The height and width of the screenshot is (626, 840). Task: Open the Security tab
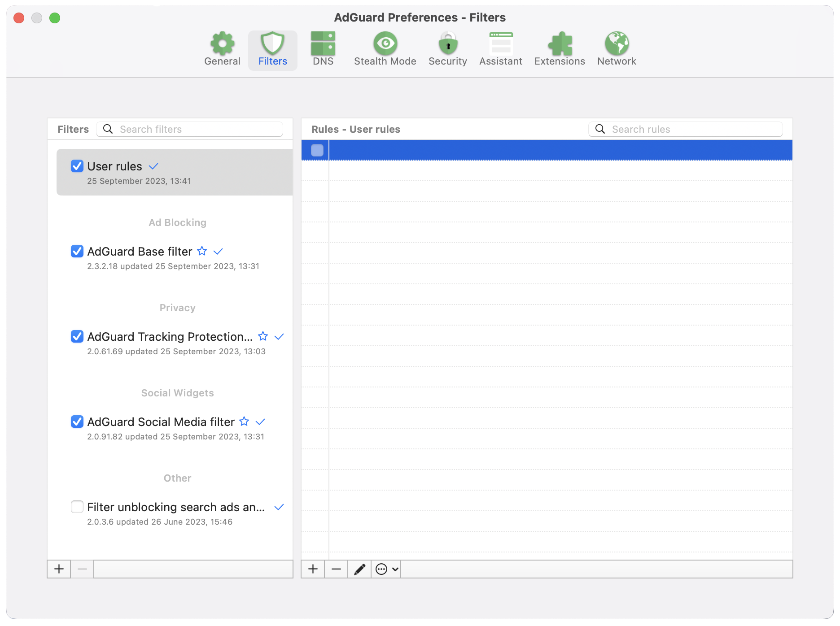(448, 50)
